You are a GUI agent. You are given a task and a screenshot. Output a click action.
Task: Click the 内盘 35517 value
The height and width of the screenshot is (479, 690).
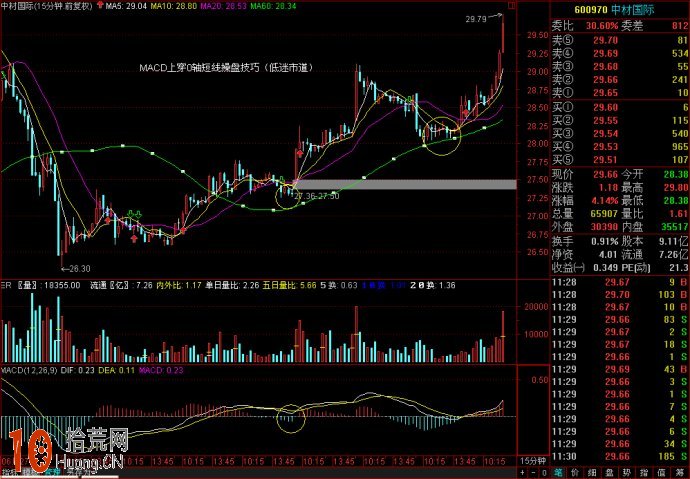(675, 227)
